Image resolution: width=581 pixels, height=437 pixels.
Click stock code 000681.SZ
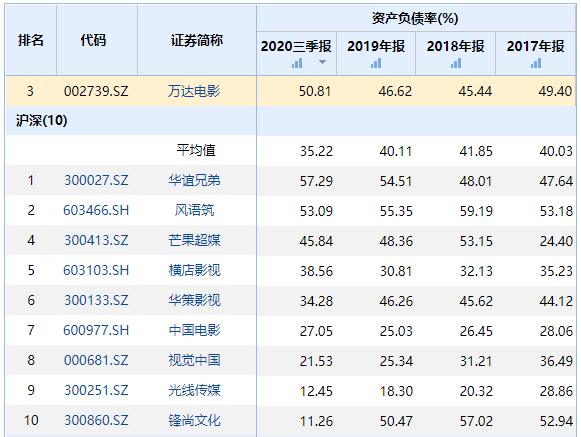click(x=96, y=360)
